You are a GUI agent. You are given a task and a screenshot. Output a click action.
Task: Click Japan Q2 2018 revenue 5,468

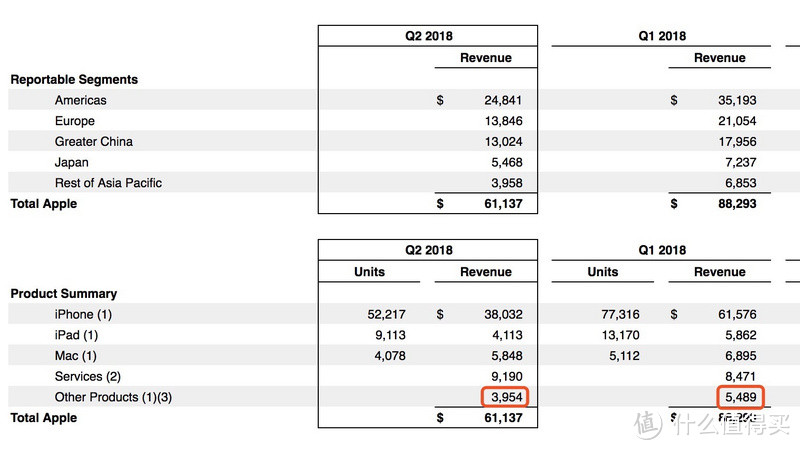[507, 162]
